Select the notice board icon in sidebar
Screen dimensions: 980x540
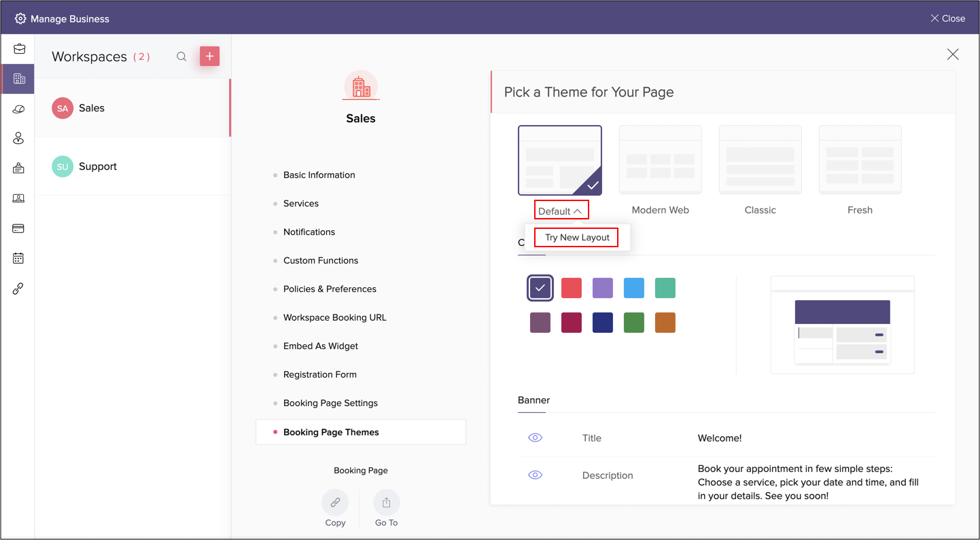tap(18, 168)
